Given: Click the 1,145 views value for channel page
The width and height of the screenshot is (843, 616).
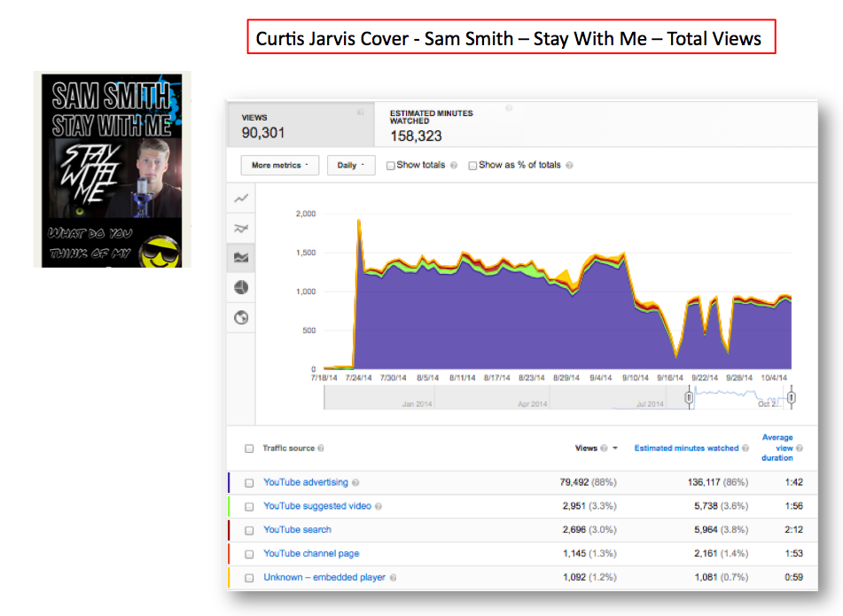Looking at the screenshot, I should pyautogui.click(x=574, y=553).
